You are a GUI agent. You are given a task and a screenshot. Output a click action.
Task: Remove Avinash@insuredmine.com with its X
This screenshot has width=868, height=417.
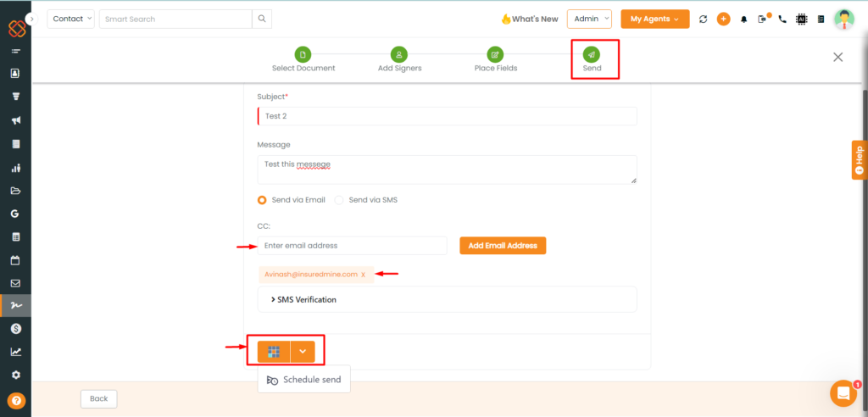pyautogui.click(x=363, y=274)
